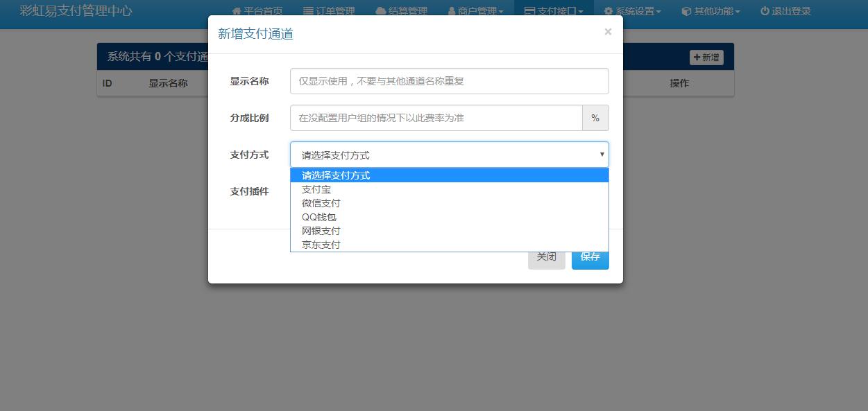Click the cloud icon beside 结算管理
Image resolution: width=868 pixels, height=411 pixels.
(381, 11)
